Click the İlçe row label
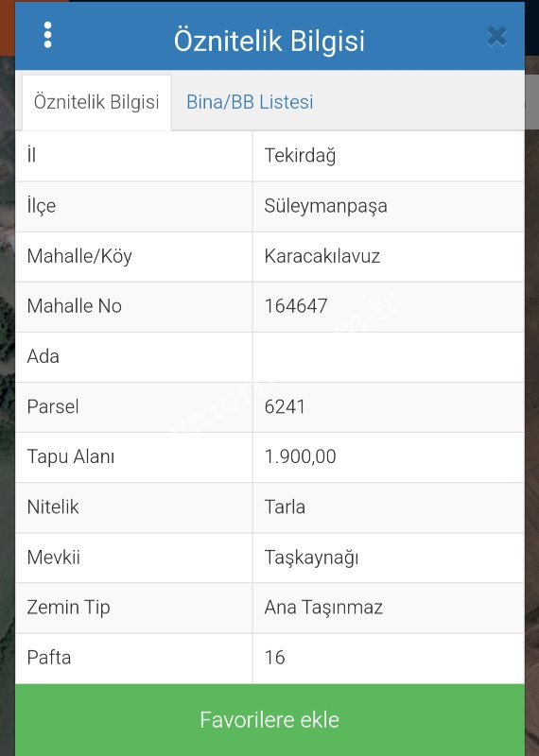Screen dimensions: 539x756 click(42, 206)
